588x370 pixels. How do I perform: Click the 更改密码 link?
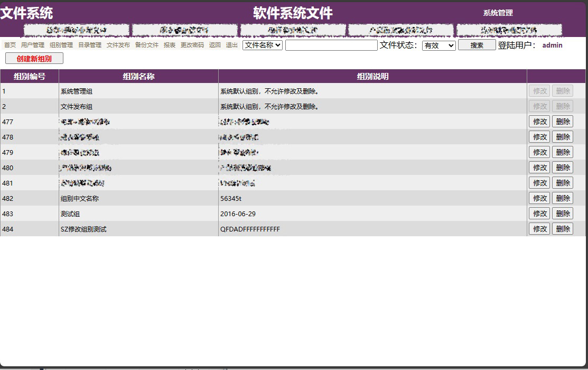pyautogui.click(x=192, y=45)
